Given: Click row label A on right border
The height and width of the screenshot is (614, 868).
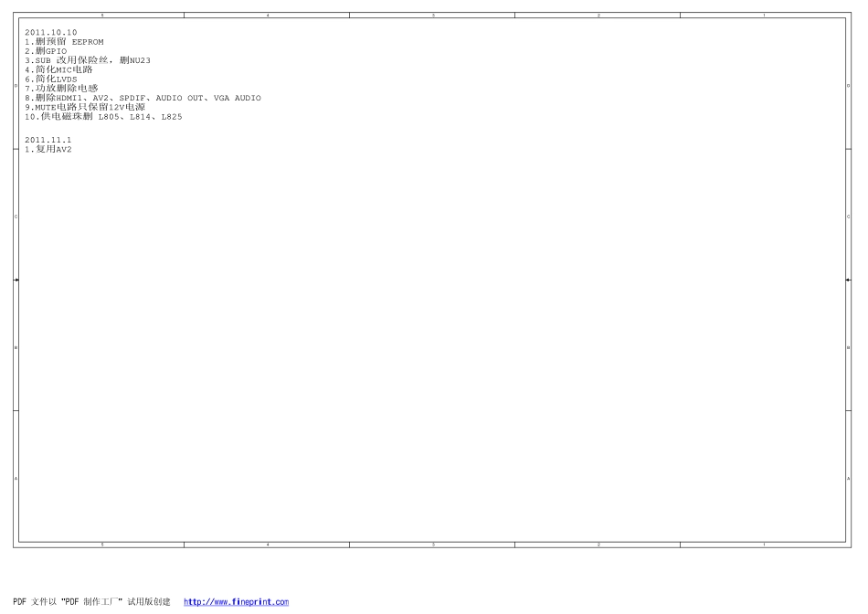Looking at the screenshot, I should [x=849, y=479].
